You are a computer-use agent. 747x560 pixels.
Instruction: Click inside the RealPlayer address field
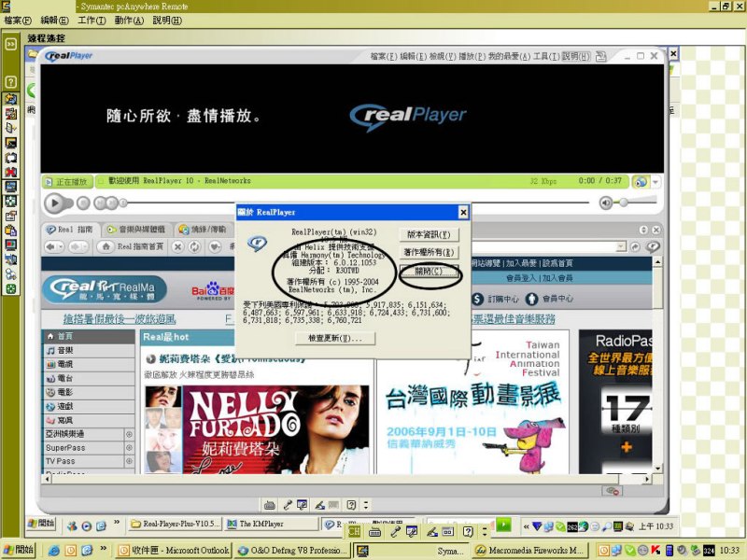pyautogui.click(x=544, y=246)
